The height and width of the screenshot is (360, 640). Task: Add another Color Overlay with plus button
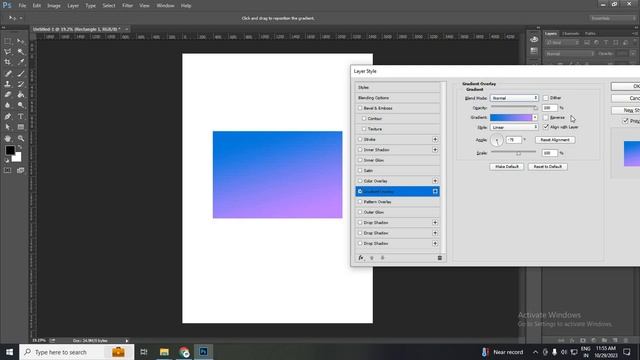pyautogui.click(x=435, y=181)
